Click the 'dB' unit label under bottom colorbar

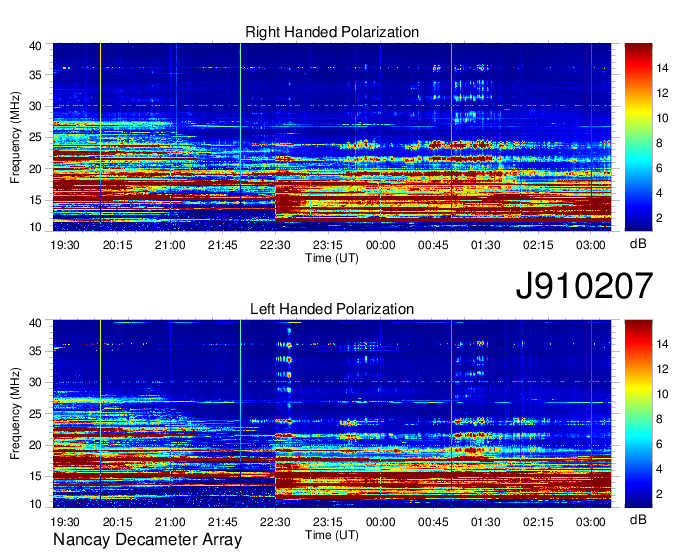pyautogui.click(x=638, y=520)
